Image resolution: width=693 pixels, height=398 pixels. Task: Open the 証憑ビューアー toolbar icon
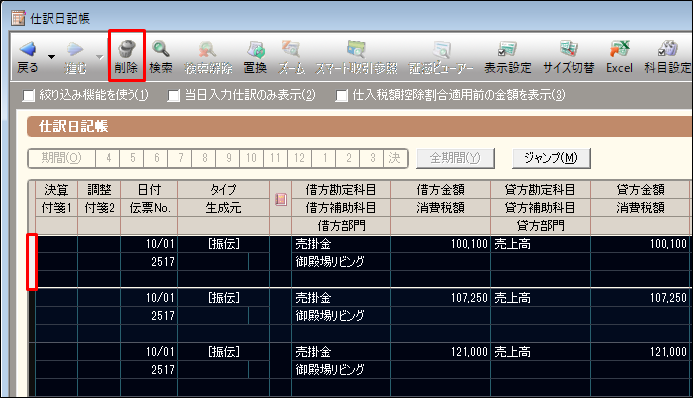[x=441, y=50]
